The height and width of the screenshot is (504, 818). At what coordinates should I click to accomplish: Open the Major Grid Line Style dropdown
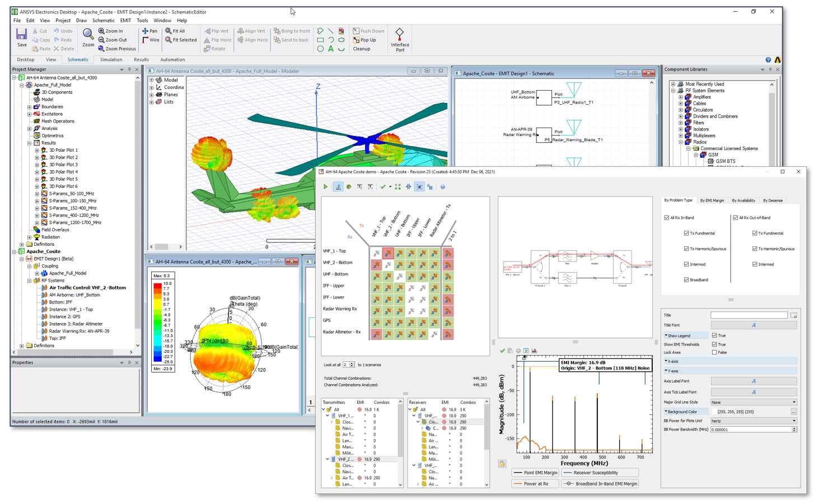(x=754, y=403)
